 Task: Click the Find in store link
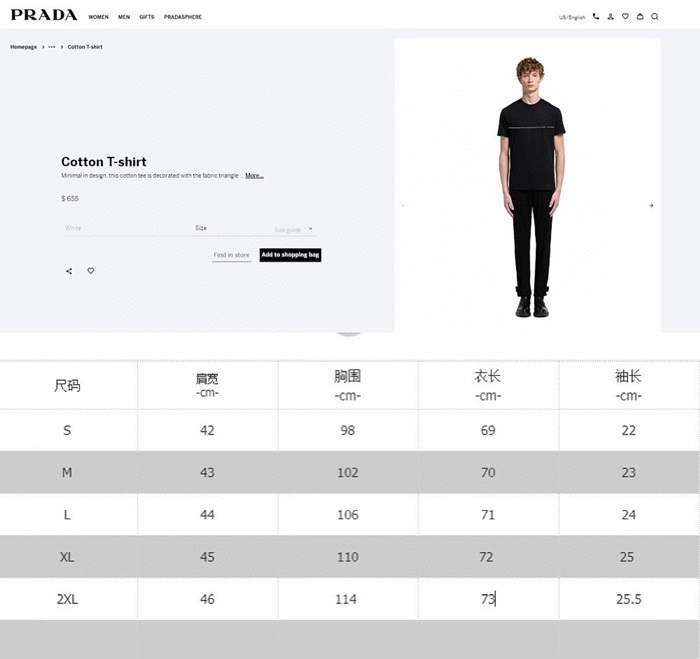pyautogui.click(x=231, y=255)
